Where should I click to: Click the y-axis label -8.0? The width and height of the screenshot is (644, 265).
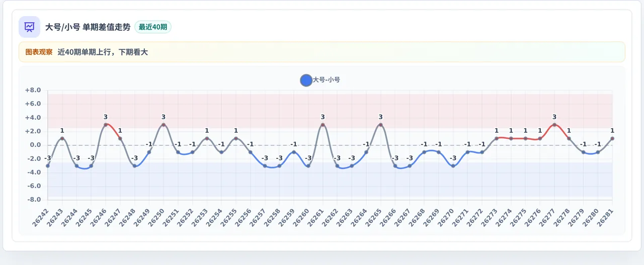point(33,200)
